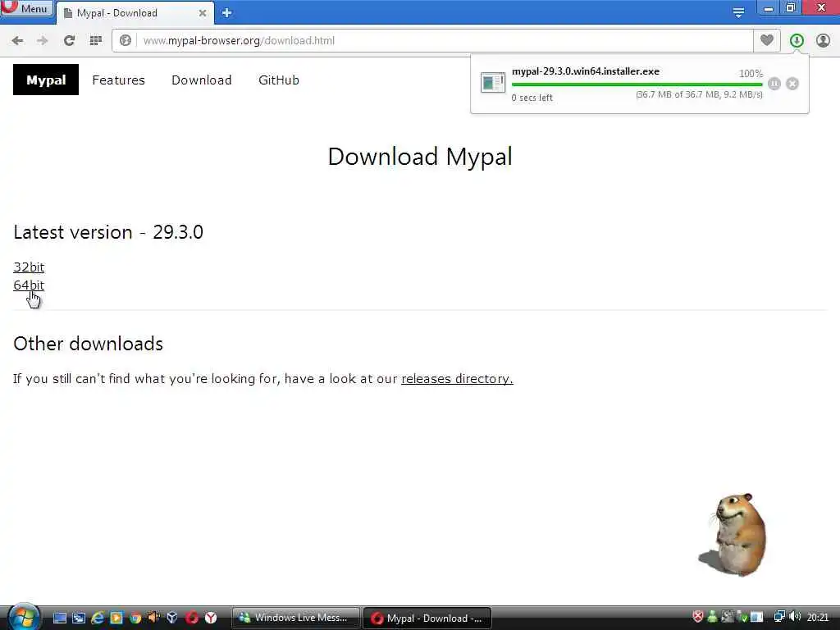
Task: Open the volume tray icon
Action: click(795, 617)
